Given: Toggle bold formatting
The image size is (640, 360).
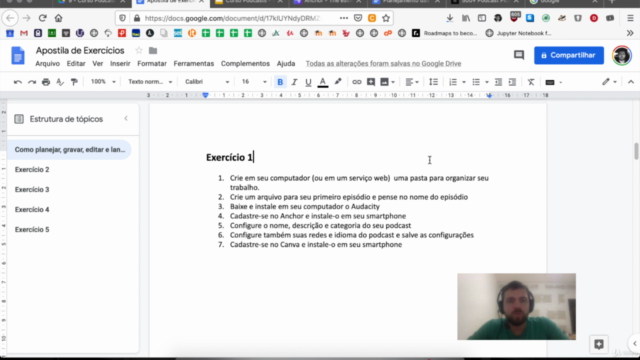Looking at the screenshot, I should pos(280,82).
